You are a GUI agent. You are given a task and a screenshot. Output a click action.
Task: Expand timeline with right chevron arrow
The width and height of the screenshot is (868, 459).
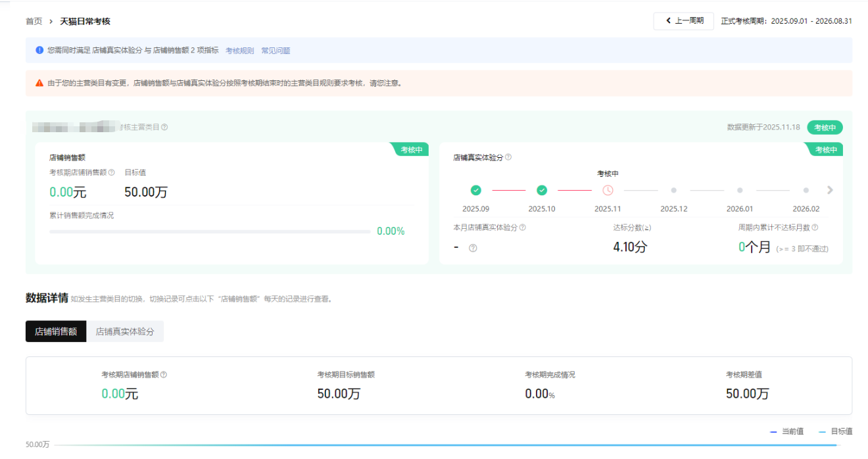coord(830,190)
